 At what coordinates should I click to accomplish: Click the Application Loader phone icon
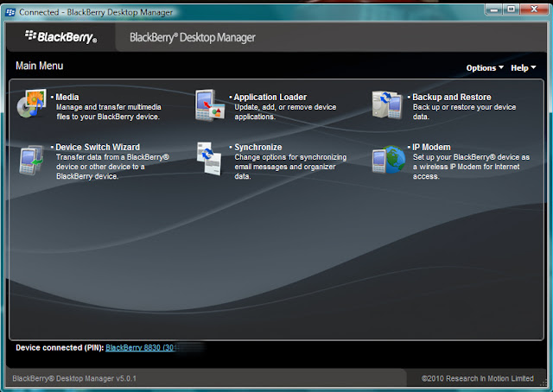click(210, 105)
